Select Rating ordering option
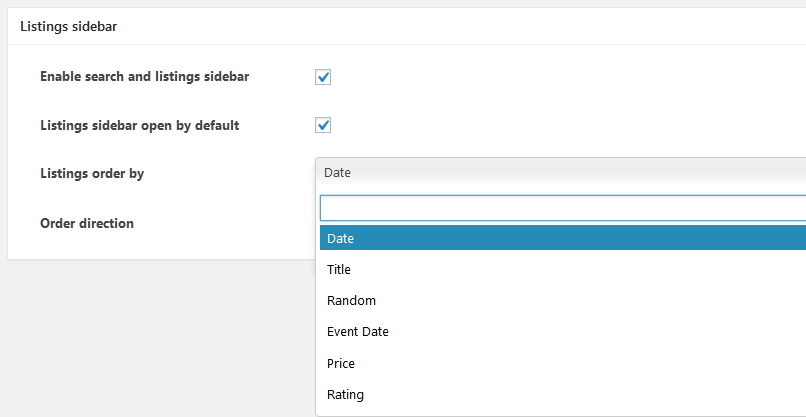 click(x=563, y=395)
